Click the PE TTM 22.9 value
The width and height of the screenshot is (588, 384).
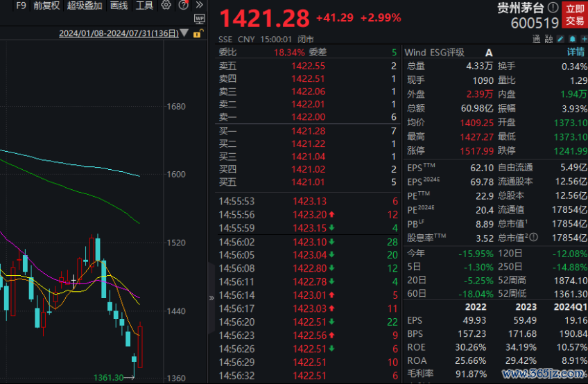point(485,196)
